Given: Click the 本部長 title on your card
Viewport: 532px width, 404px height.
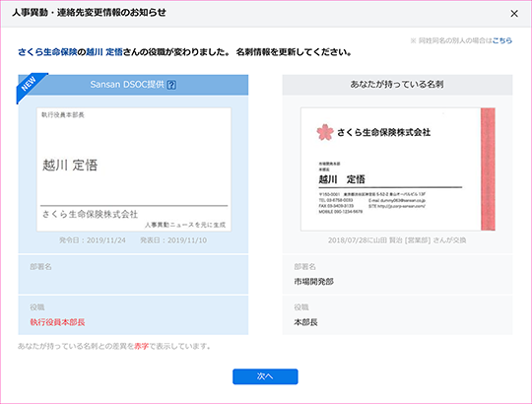Looking at the screenshot, I should (305, 322).
